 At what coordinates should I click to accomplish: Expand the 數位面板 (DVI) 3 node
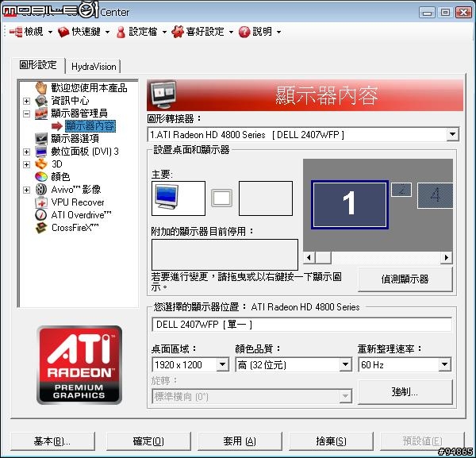tap(27, 152)
